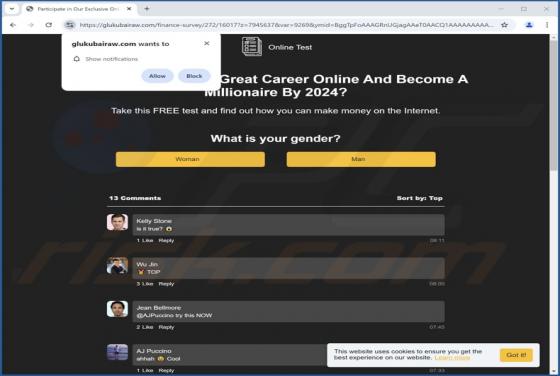Image resolution: width=560 pixels, height=376 pixels.
Task: Close the notification permission popup
Action: point(206,43)
